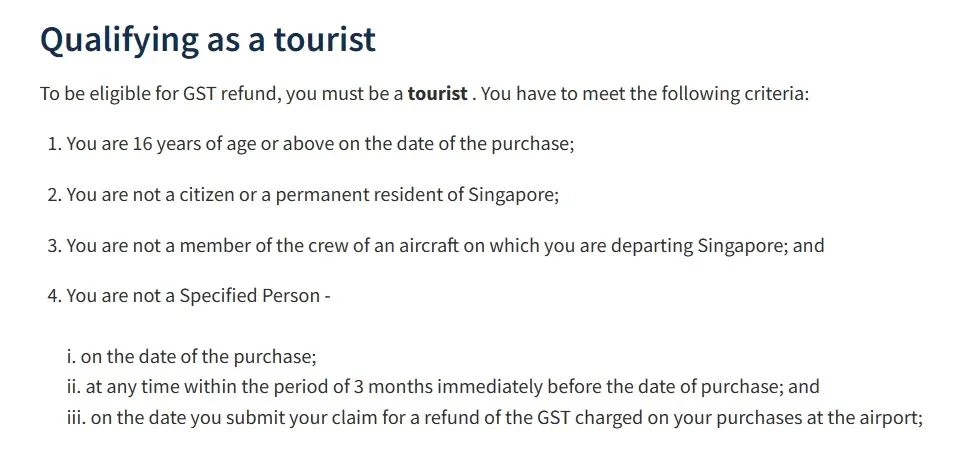Click the list number '1.'

point(55,144)
